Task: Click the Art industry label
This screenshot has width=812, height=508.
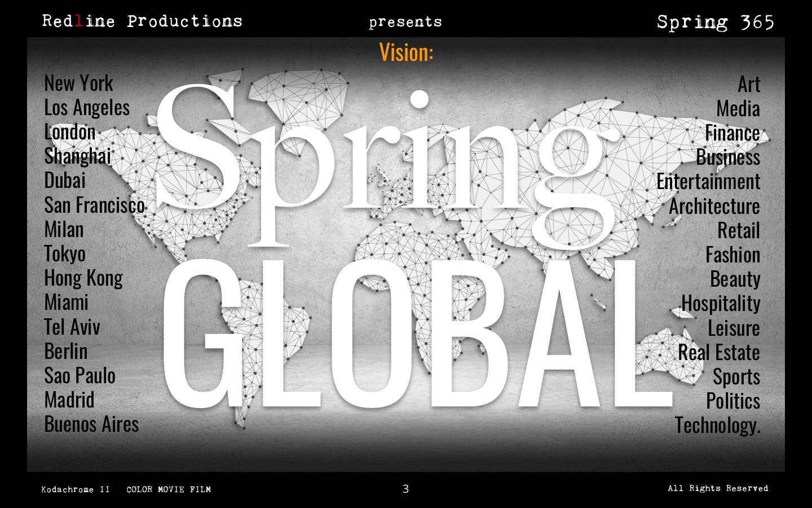Action: tap(749, 85)
